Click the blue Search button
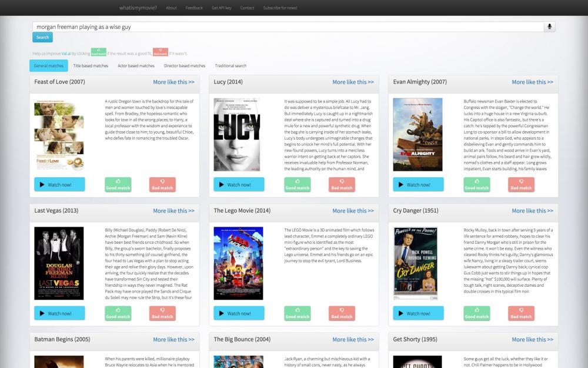The image size is (588, 368). click(43, 37)
